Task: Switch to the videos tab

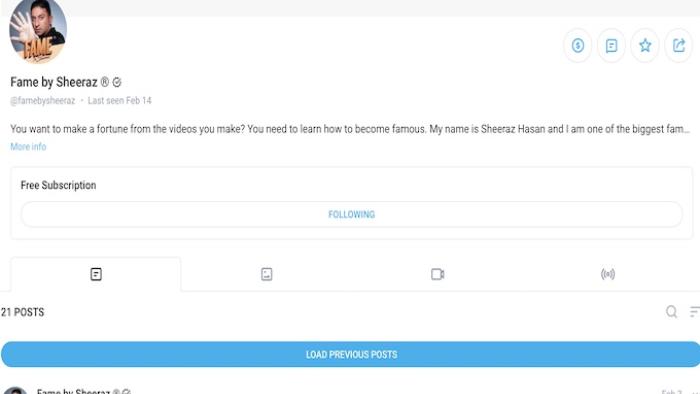Action: pos(437,274)
